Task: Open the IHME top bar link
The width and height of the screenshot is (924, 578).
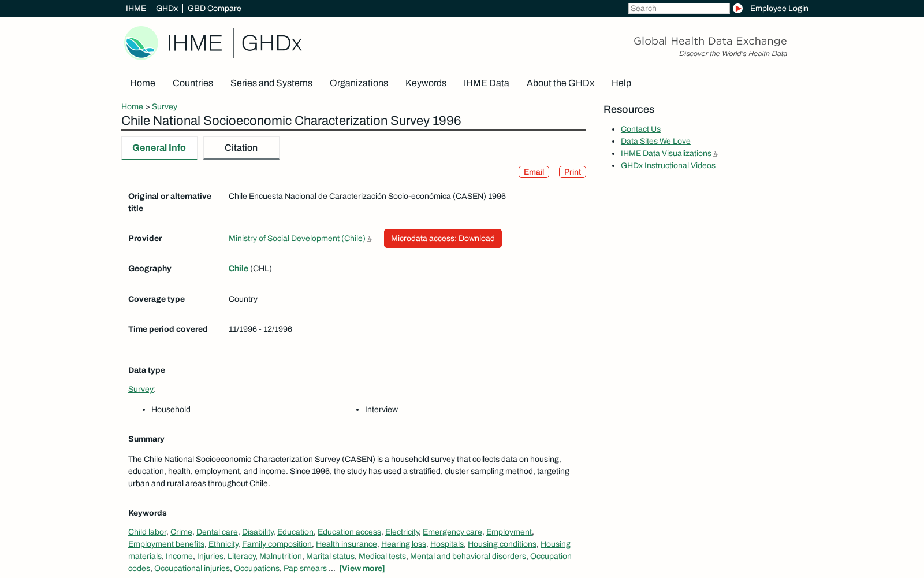Action: 136,8
